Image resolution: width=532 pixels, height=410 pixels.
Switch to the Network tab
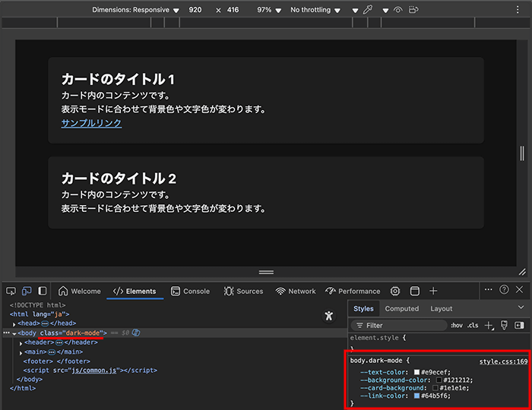coord(296,291)
